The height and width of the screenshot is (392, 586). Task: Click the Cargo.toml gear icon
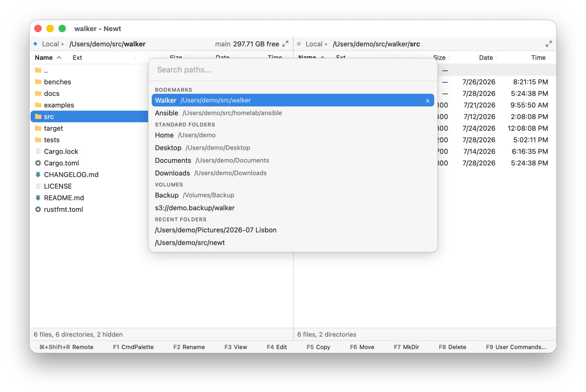tap(38, 163)
